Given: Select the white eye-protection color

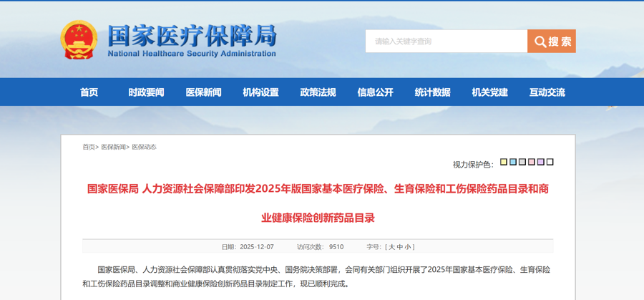Looking at the screenshot, I should (550, 163).
